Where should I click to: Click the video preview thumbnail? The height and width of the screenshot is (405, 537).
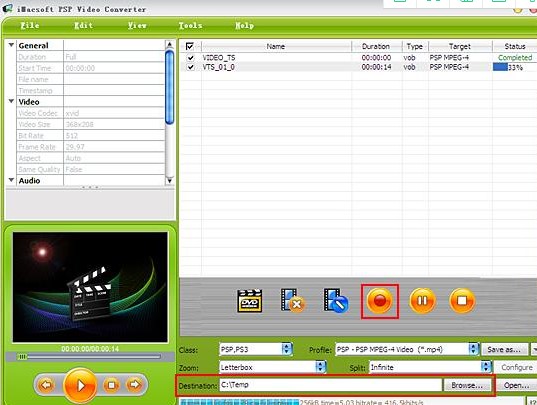[x=90, y=287]
